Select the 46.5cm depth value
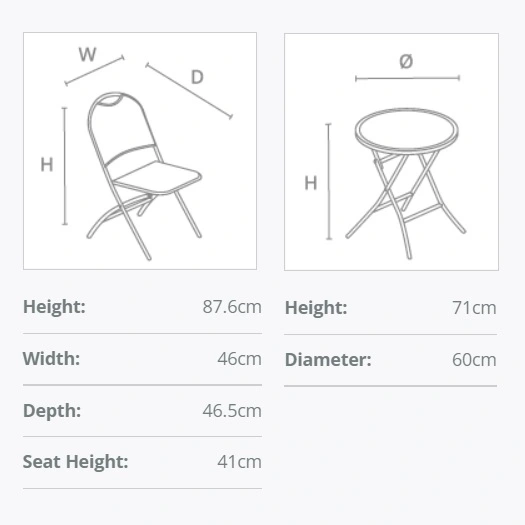This screenshot has height=525, width=525. pos(232,411)
